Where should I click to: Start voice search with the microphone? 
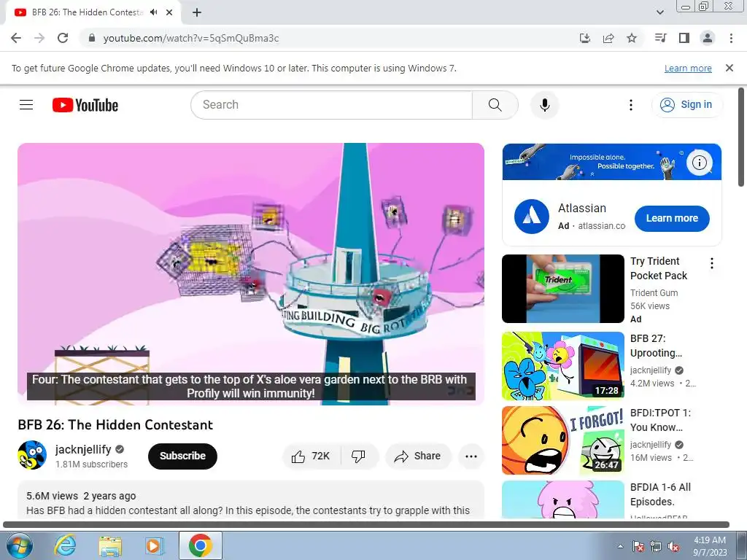tap(544, 105)
